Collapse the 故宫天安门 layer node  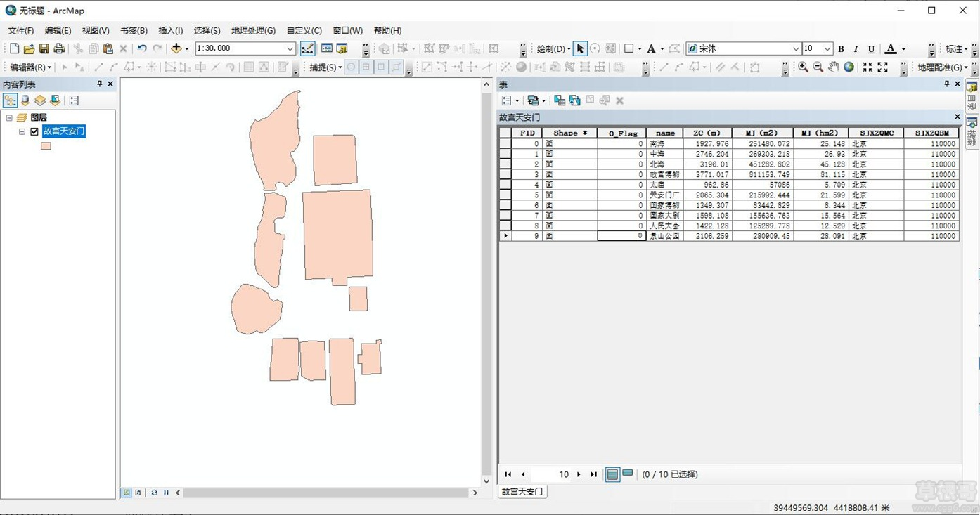coord(22,131)
